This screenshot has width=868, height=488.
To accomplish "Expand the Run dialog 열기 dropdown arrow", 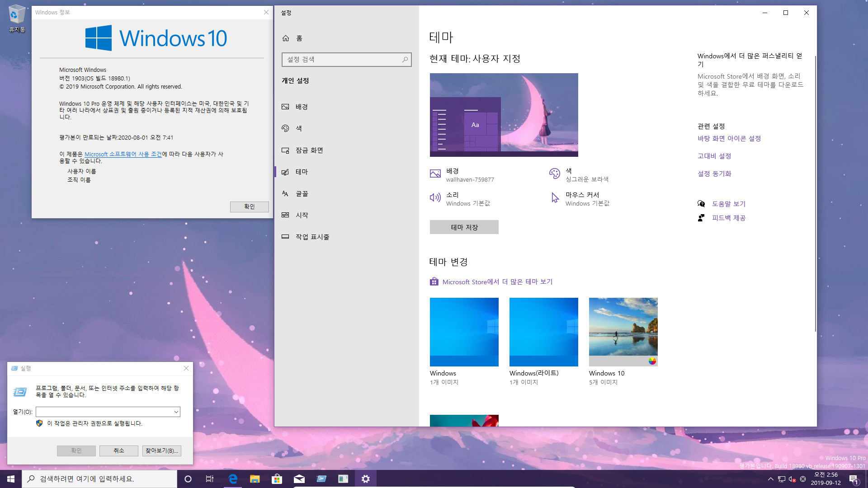I will [176, 412].
